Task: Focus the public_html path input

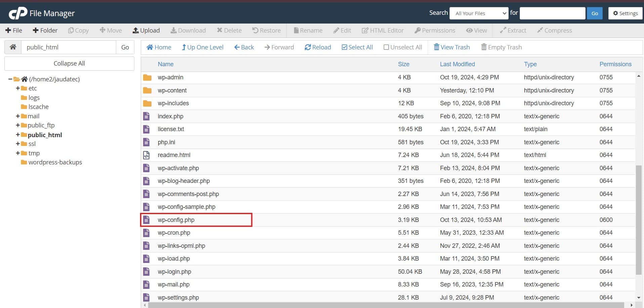Action: click(69, 47)
